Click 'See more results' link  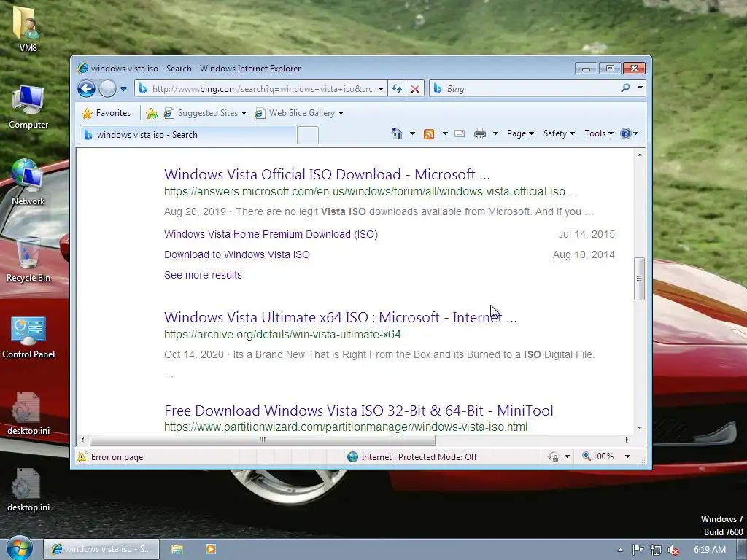coord(203,275)
